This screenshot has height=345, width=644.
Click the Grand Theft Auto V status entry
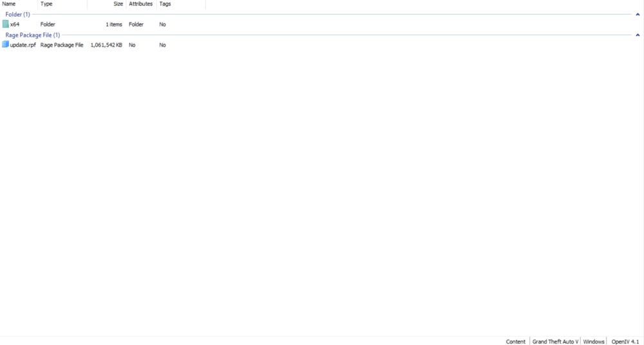(x=555, y=341)
